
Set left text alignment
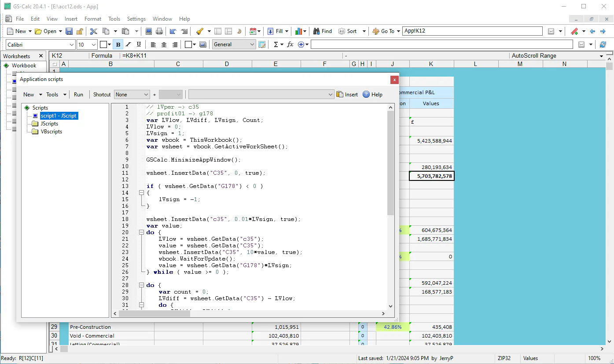pyautogui.click(x=153, y=44)
